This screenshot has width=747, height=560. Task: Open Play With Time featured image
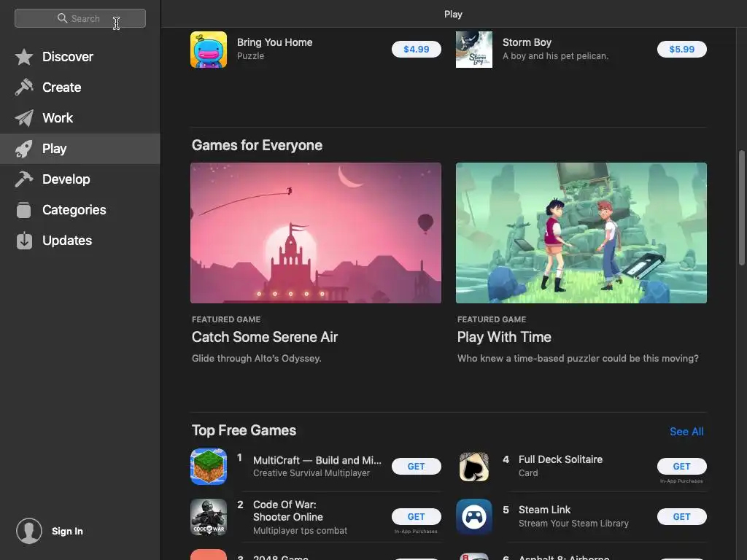[581, 233]
